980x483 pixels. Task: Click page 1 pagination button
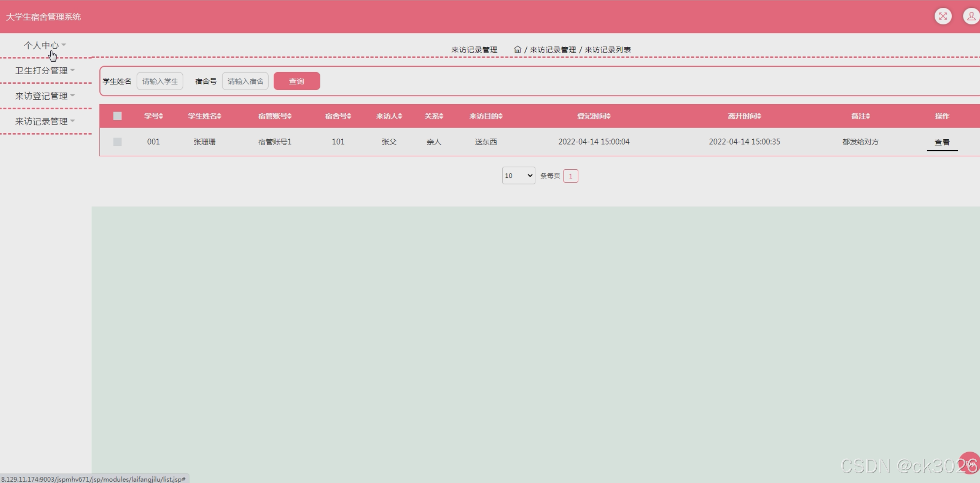tap(570, 176)
